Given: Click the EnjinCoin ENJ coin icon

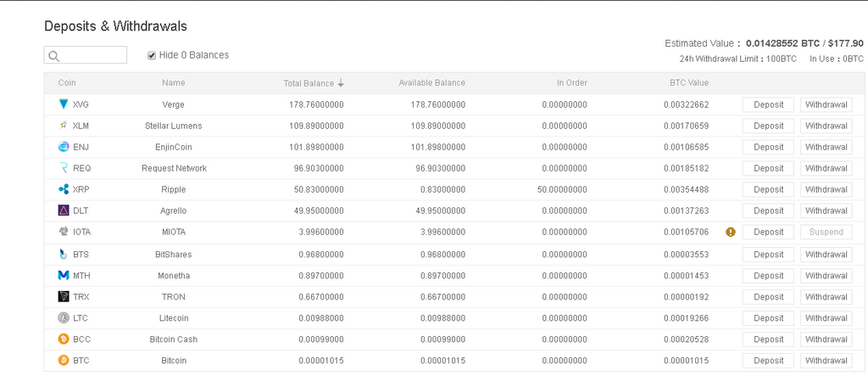Looking at the screenshot, I should click(64, 147).
